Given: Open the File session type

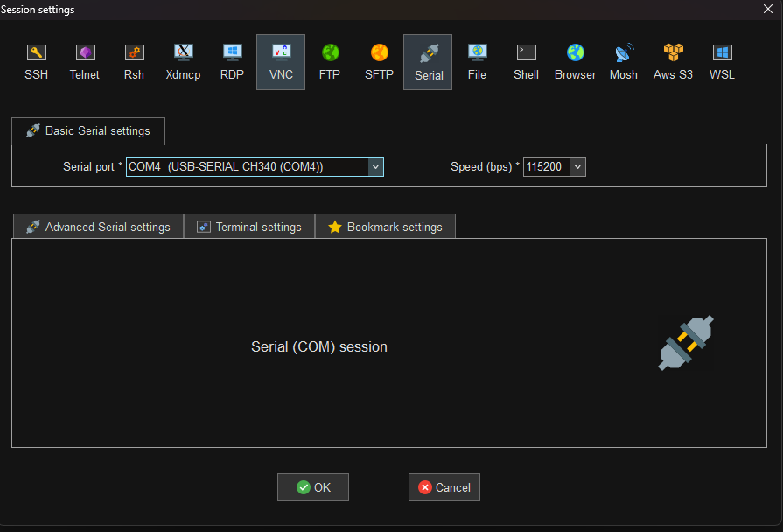Looking at the screenshot, I should click(x=477, y=62).
